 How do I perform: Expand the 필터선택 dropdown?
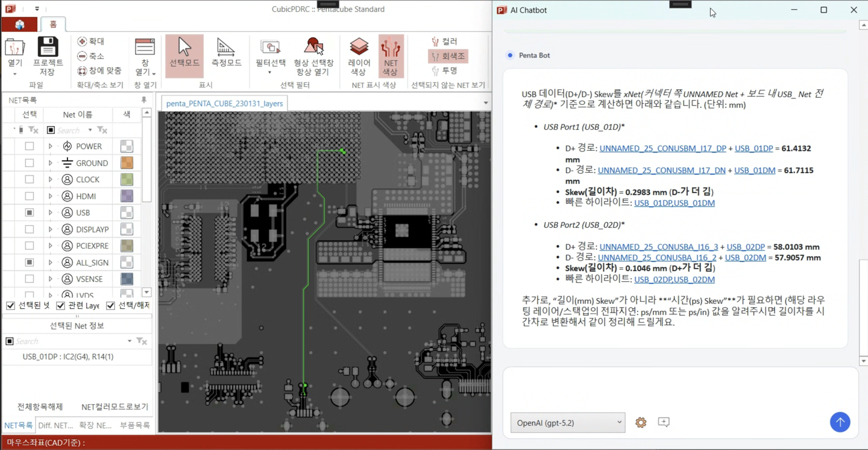click(269, 72)
